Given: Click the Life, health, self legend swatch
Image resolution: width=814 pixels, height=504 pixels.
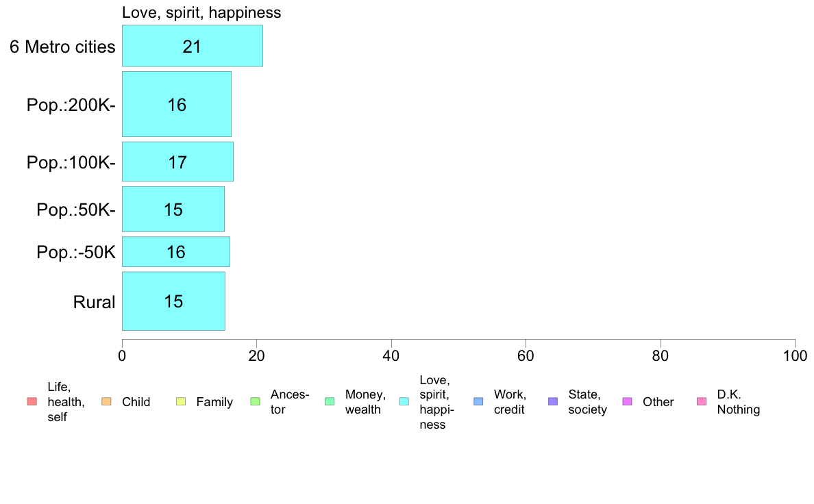Looking at the screenshot, I should click(x=32, y=402).
